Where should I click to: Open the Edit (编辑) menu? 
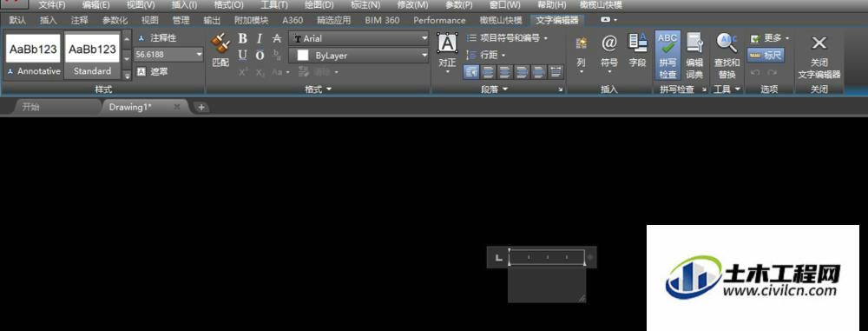(x=95, y=5)
